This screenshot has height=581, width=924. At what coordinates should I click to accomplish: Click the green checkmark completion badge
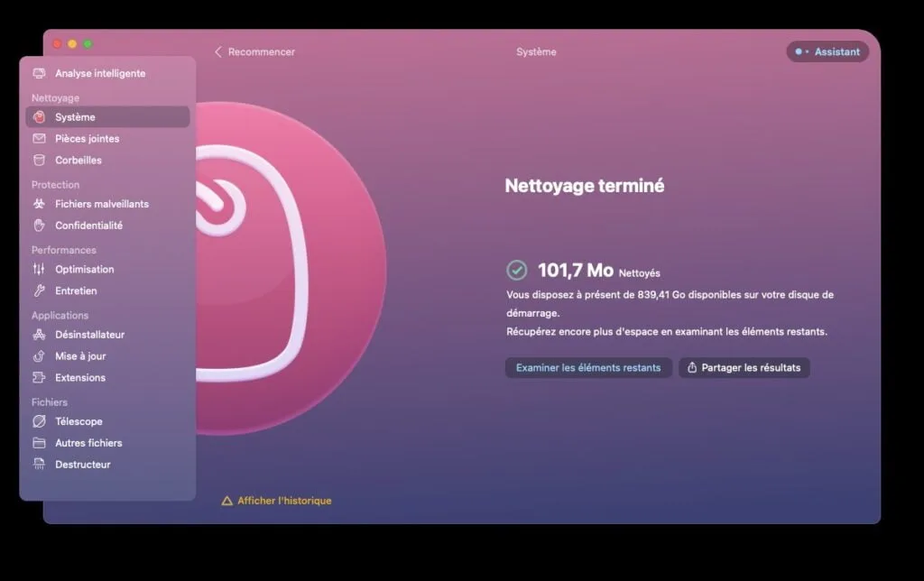coord(516,268)
